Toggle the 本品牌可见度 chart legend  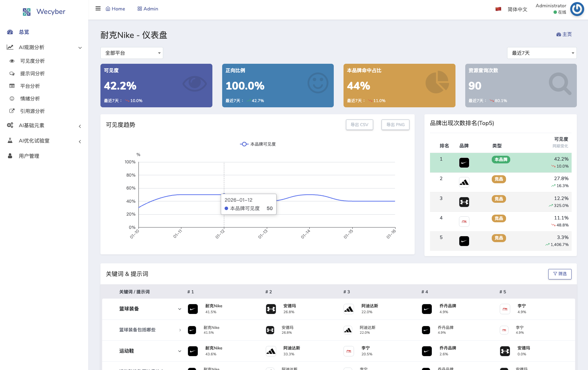tap(257, 144)
